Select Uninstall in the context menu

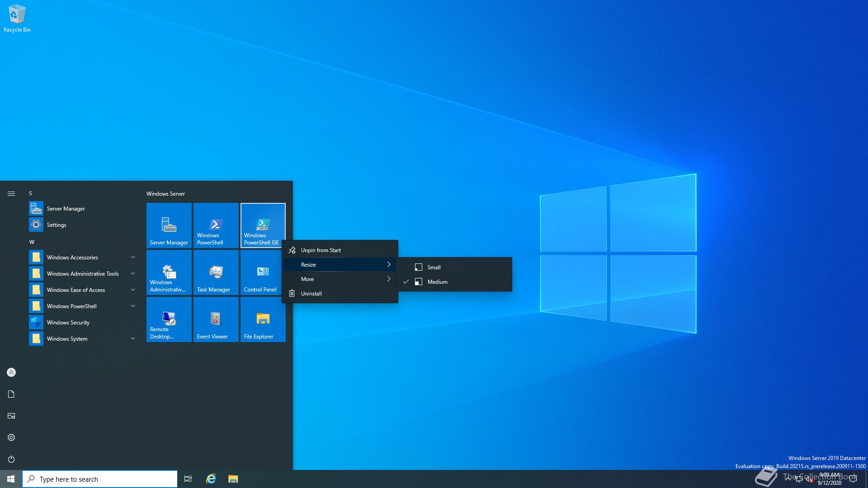coord(340,293)
